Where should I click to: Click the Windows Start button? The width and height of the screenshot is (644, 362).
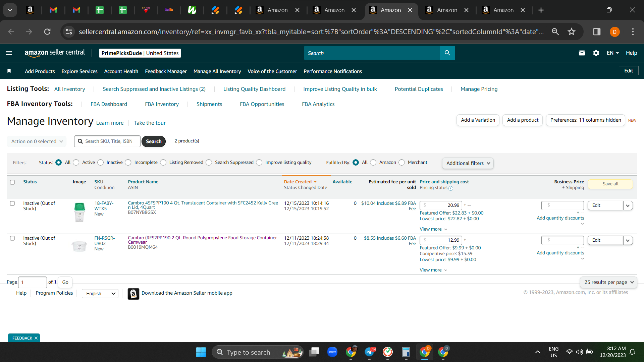[201, 352]
